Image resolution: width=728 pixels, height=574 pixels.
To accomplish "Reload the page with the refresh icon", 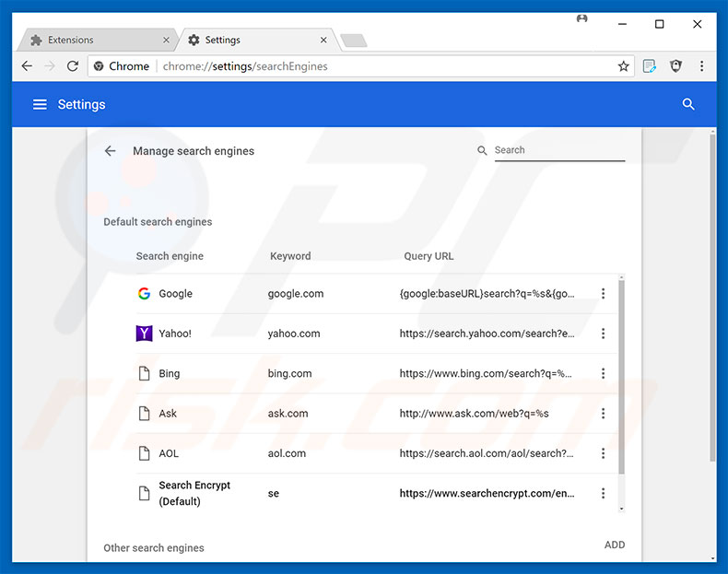I will (x=73, y=66).
